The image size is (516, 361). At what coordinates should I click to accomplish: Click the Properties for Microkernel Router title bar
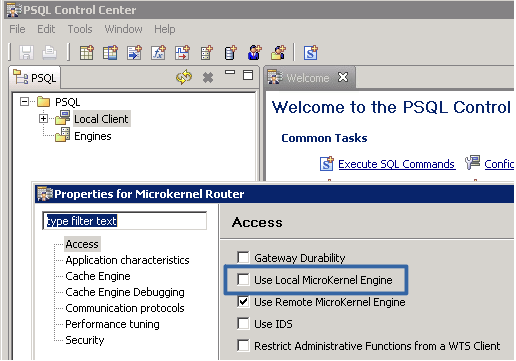pyautogui.click(x=275, y=194)
